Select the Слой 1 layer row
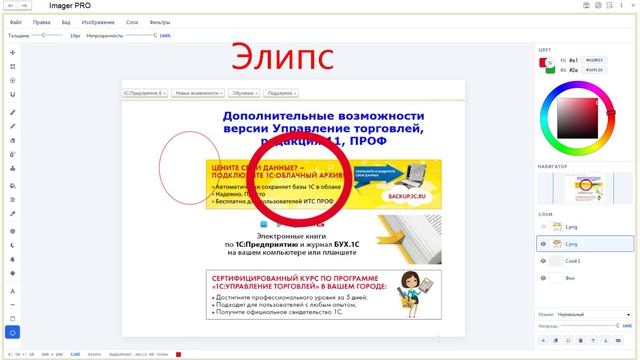Screen dimensions: 640x360 coord(585,261)
